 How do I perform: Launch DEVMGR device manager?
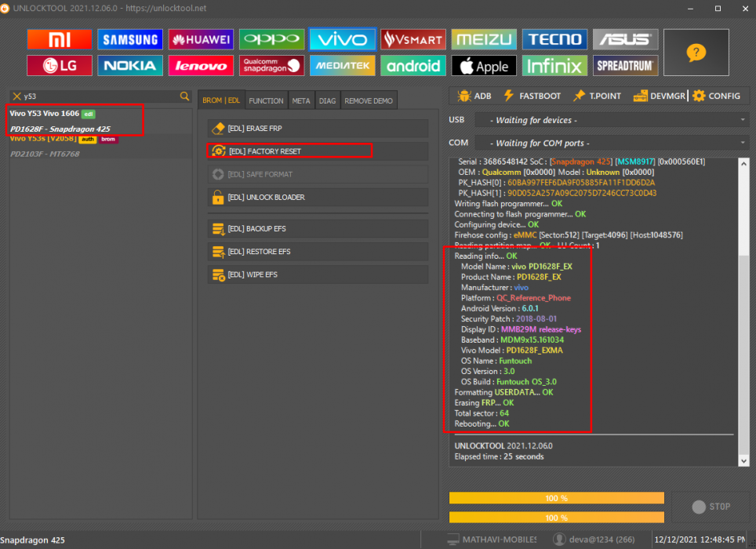point(659,96)
